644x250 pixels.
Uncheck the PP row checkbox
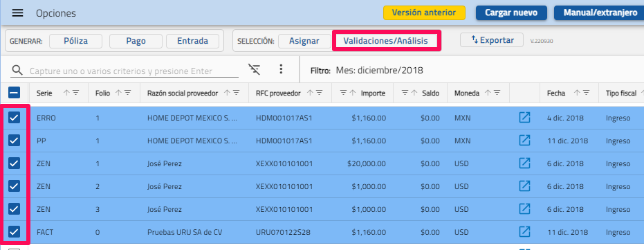tap(14, 141)
